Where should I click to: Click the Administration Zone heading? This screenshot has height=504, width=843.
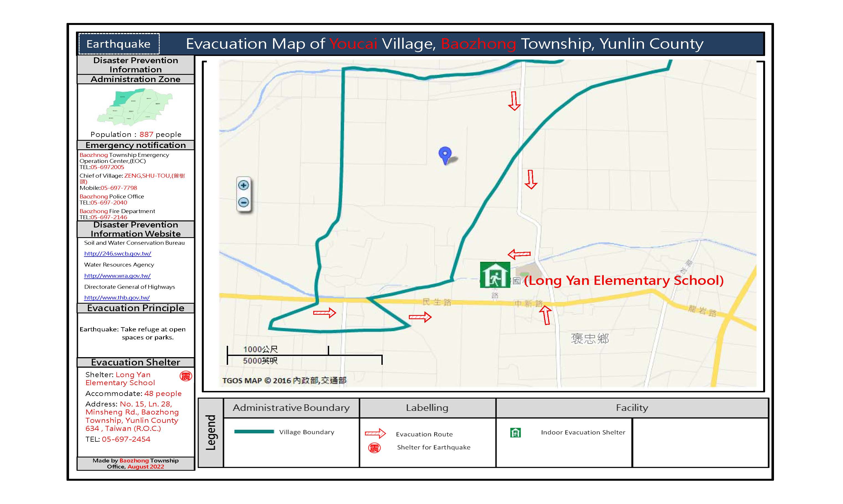pos(136,79)
